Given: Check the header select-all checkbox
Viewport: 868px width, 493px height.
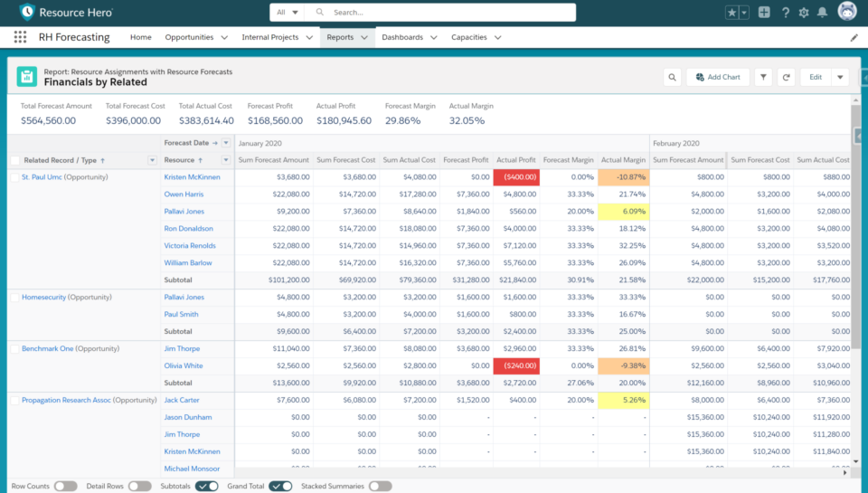Looking at the screenshot, I should click(x=15, y=161).
